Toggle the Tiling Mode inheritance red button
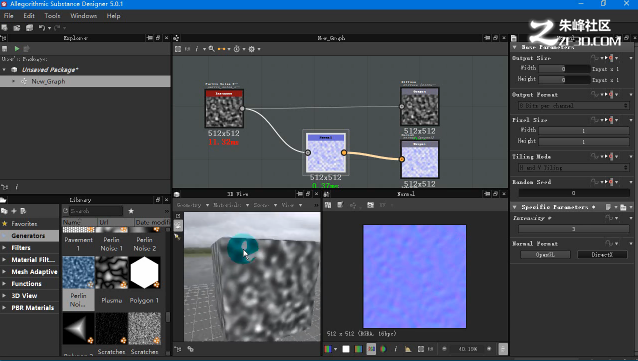Image resolution: width=638 pixels, height=361 pixels. 611,157
